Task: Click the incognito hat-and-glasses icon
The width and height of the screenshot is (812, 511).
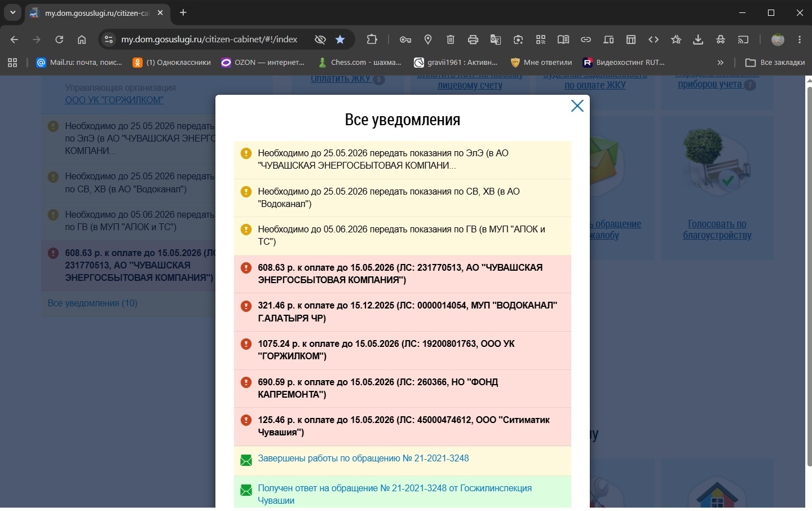Action: (x=721, y=39)
